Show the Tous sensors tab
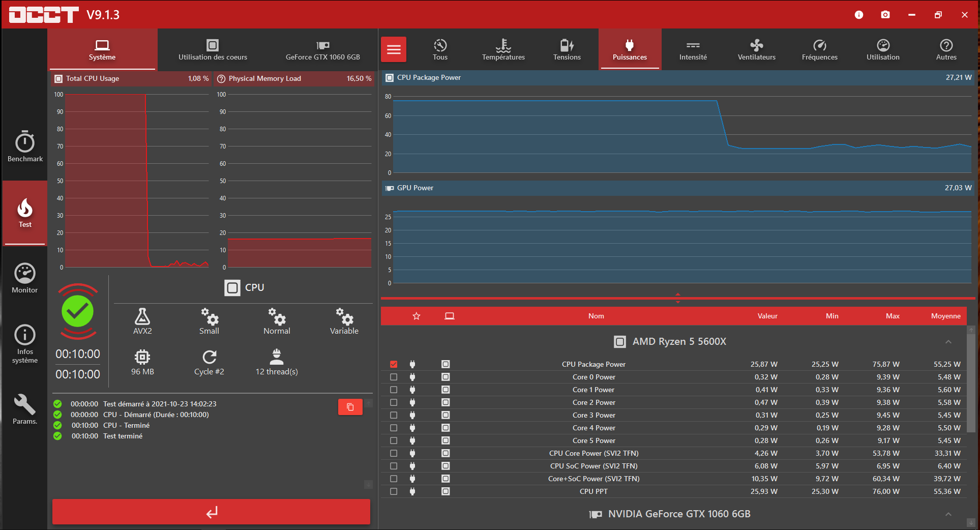 [x=440, y=49]
